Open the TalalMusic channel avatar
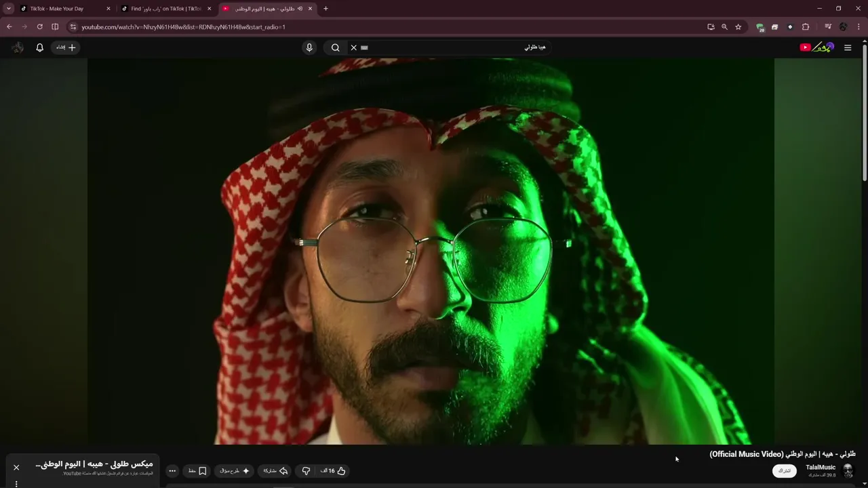 click(x=848, y=470)
